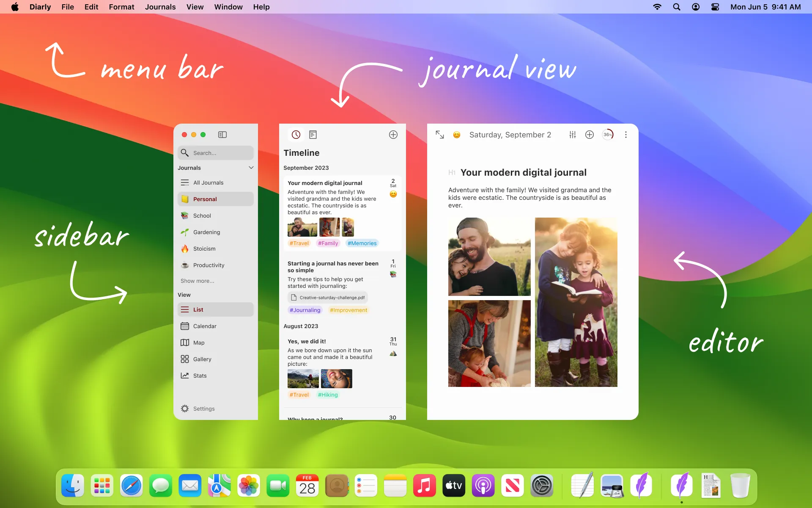
Task: Click the #Hiking tag
Action: [328, 395]
